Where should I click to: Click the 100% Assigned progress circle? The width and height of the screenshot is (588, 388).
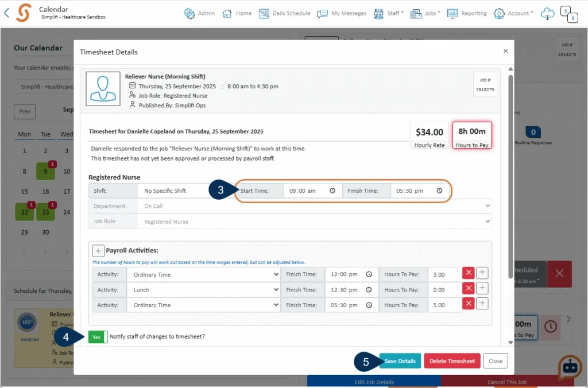tap(27, 322)
